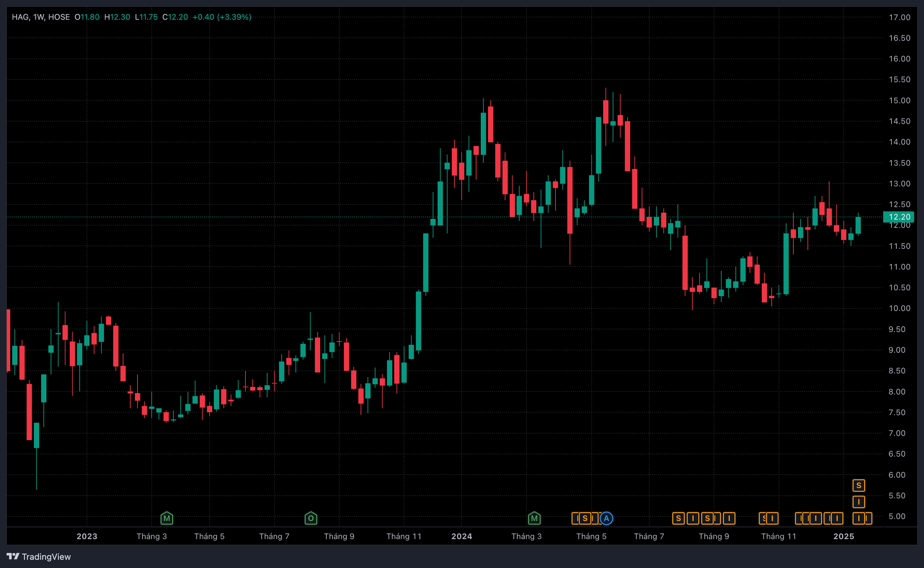Viewport: 924px width, 568px height.
Task: Click the 2025 year label on time axis
Action: click(x=844, y=536)
